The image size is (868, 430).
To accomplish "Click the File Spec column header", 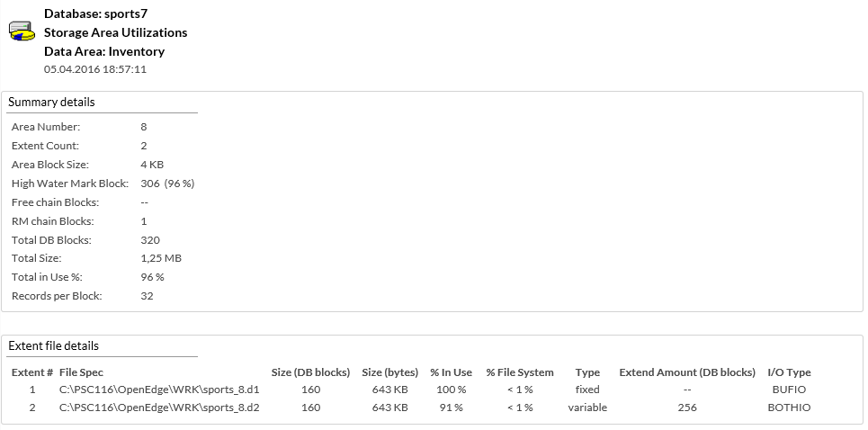I will [x=81, y=372].
